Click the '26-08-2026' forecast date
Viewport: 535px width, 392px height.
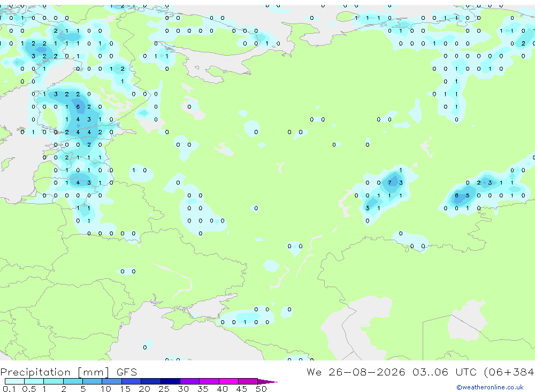[367, 372]
